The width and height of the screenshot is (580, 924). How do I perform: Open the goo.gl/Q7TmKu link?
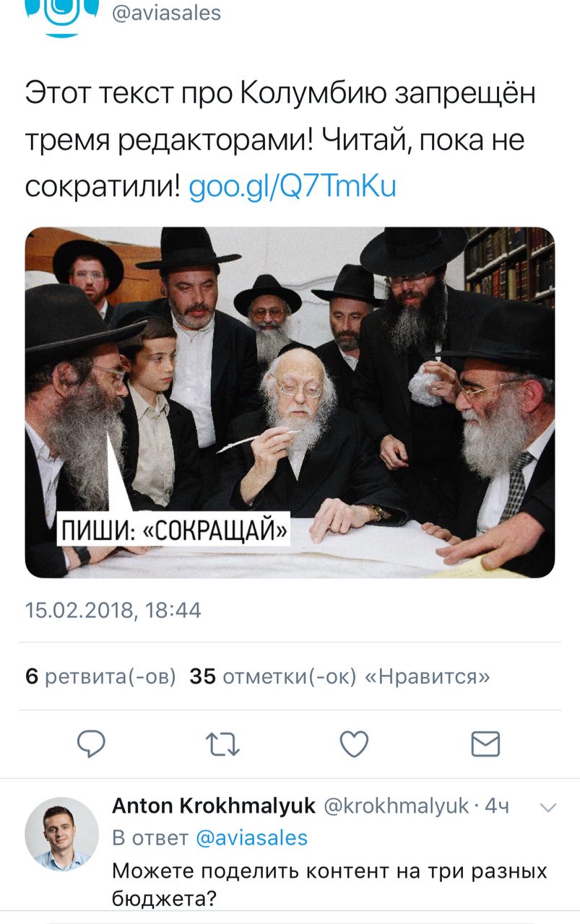tap(292, 187)
